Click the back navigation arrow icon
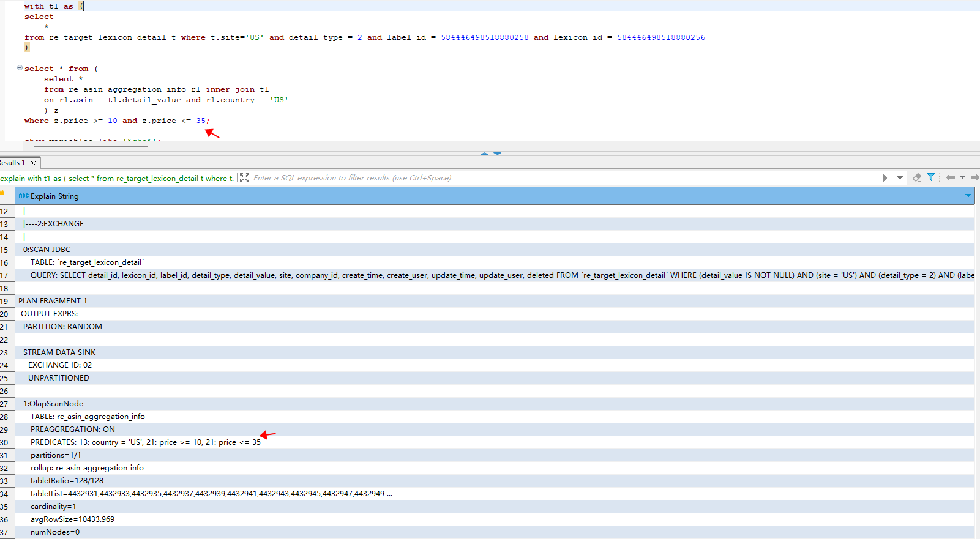 tap(950, 177)
